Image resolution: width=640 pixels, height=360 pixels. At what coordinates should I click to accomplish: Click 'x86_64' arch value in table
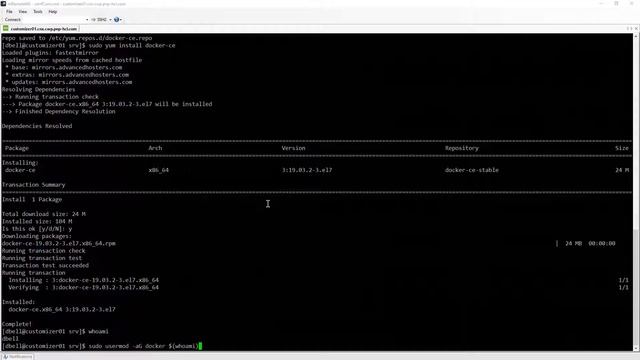click(158, 170)
